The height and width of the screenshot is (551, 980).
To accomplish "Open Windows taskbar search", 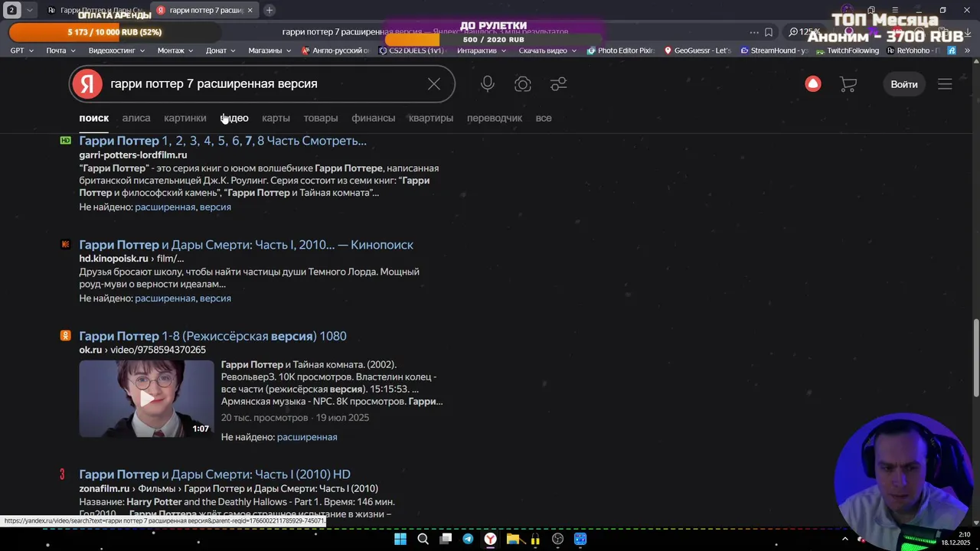I will click(x=423, y=539).
